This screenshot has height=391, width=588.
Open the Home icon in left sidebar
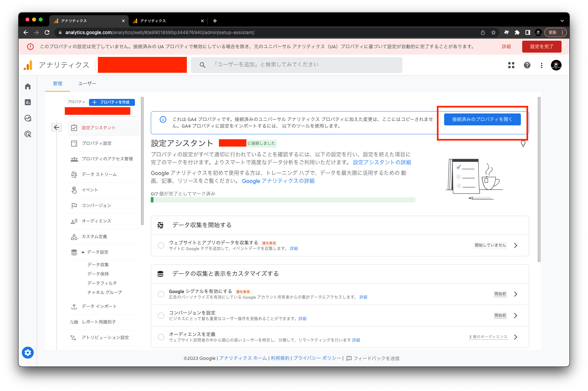pyautogui.click(x=28, y=87)
